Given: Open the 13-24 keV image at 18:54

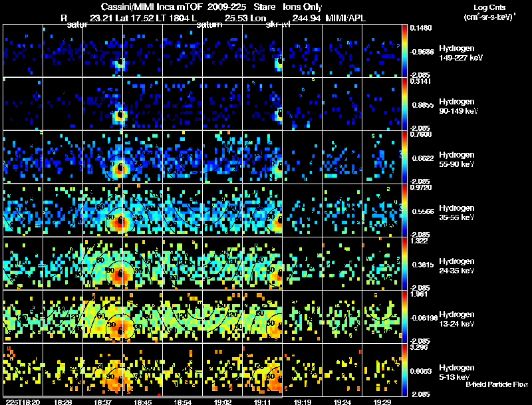Looking at the screenshot, I should coord(182,317).
